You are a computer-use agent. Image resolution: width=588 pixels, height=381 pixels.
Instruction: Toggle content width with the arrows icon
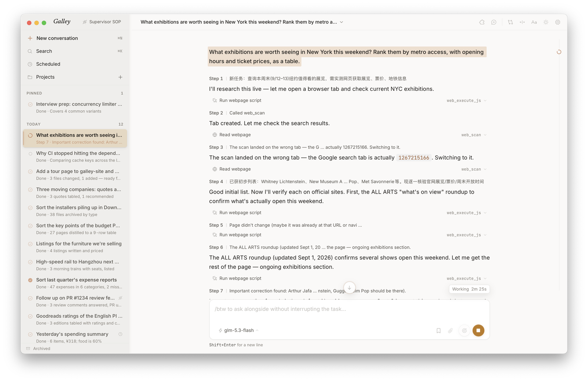pyautogui.click(x=522, y=22)
